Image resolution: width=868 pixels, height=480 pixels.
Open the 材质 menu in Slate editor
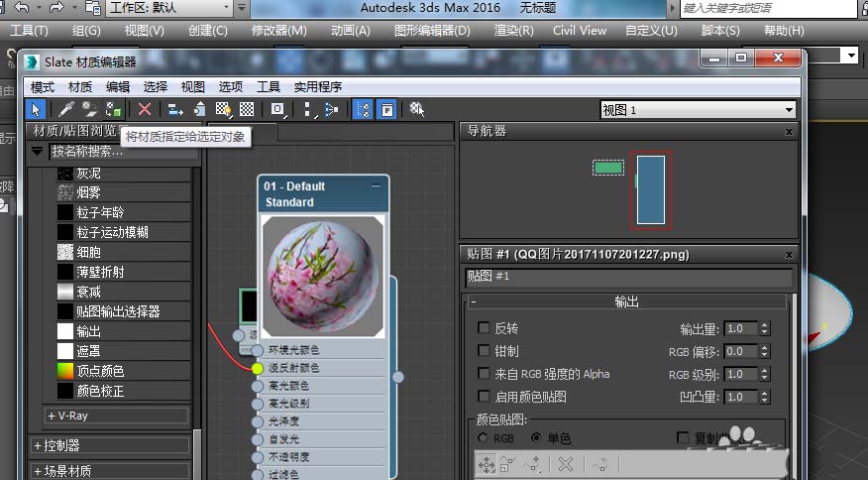[79, 87]
